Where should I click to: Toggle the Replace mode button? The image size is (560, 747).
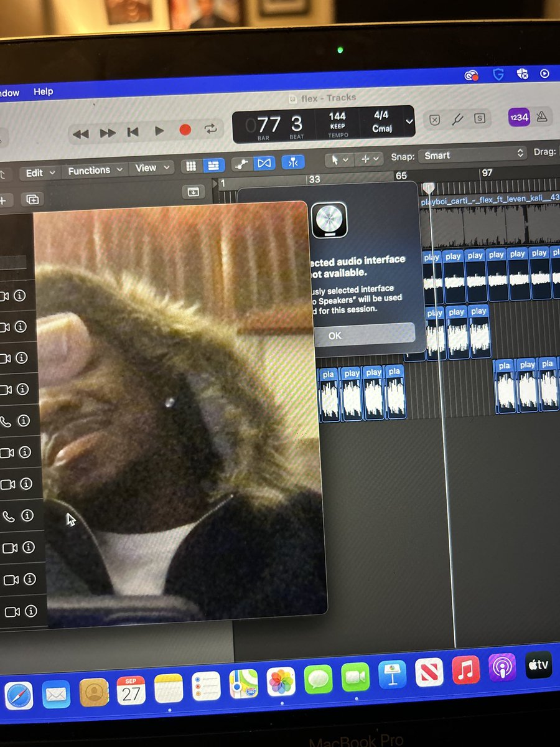[435, 120]
